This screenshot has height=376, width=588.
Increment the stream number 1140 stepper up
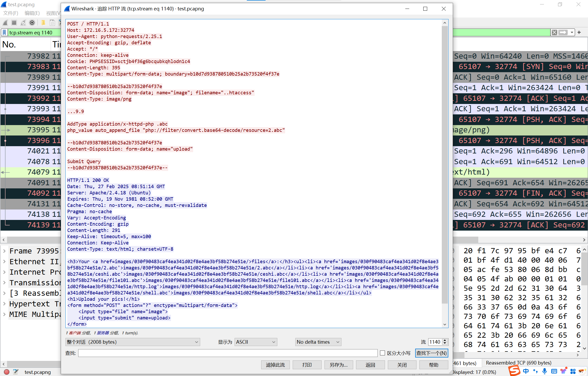445,340
